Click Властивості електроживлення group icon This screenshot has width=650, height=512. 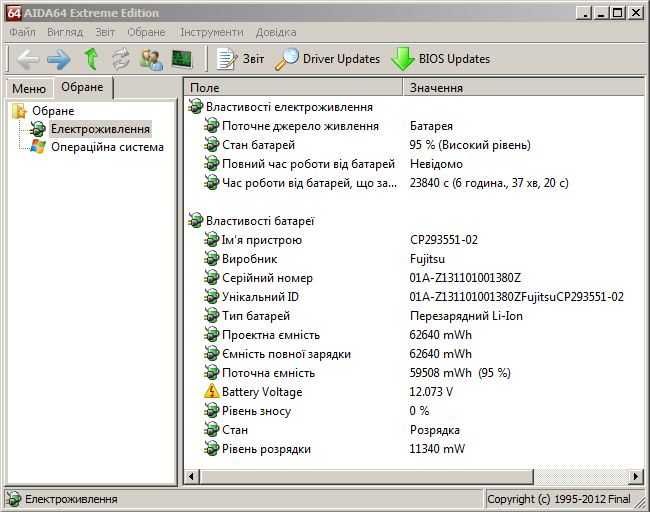pos(195,107)
